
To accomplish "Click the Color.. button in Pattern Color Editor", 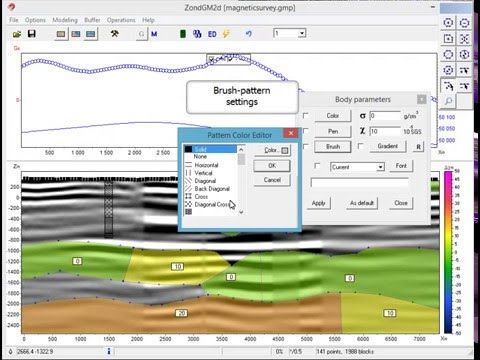I will [x=272, y=150].
